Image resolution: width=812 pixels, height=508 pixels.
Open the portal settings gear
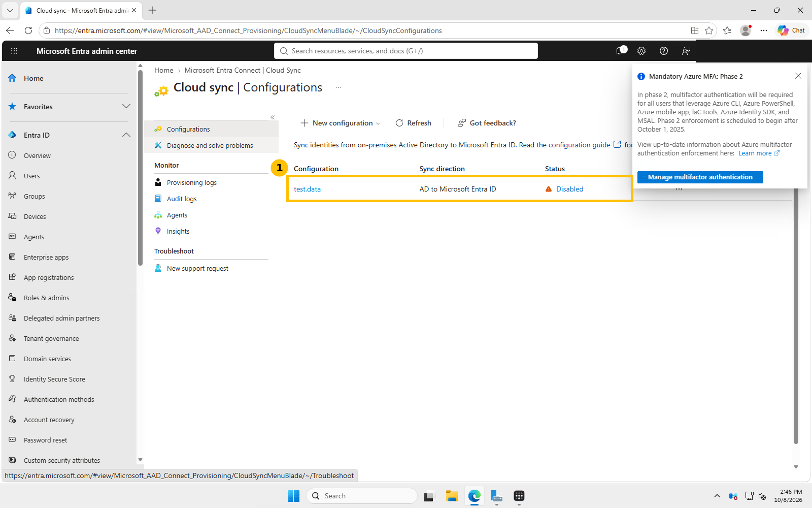(x=641, y=51)
